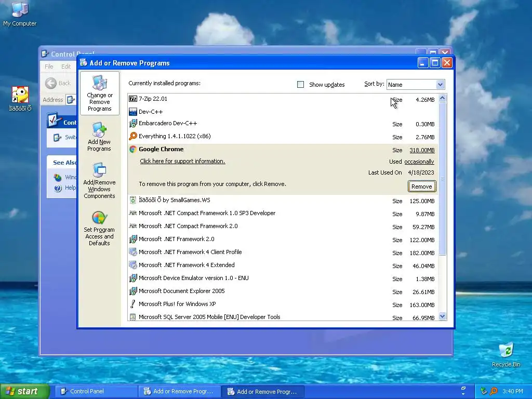Click Microsoft Plus! for Windows XP icon
532x399 pixels.
(x=133, y=304)
